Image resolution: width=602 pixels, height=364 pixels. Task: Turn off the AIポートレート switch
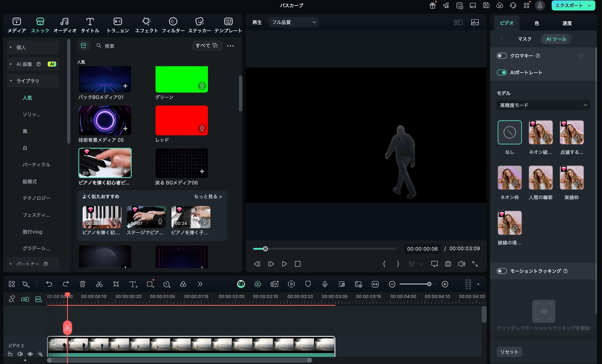(x=502, y=72)
